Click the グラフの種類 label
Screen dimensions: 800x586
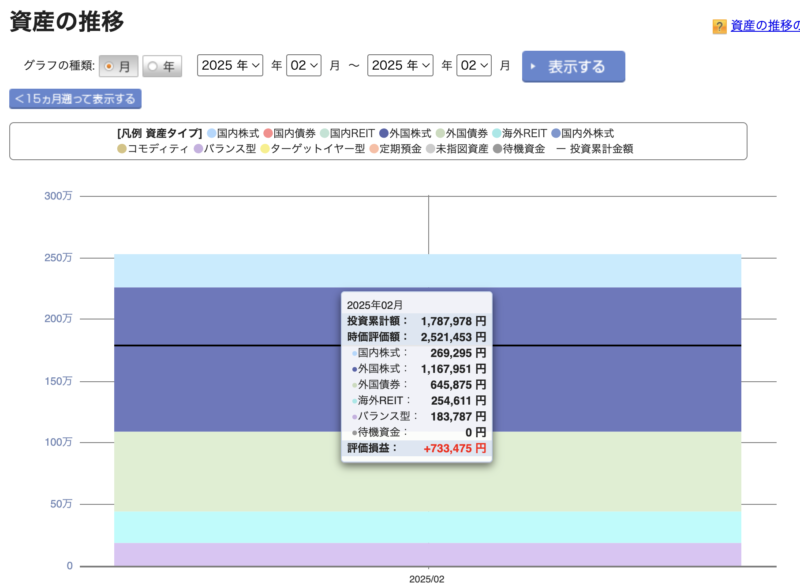[x=59, y=66]
